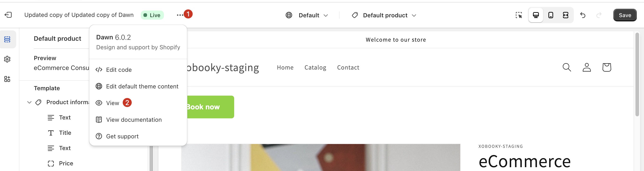Click the preview page vertical scrollbar
This screenshot has width=644, height=171.
(637, 75)
